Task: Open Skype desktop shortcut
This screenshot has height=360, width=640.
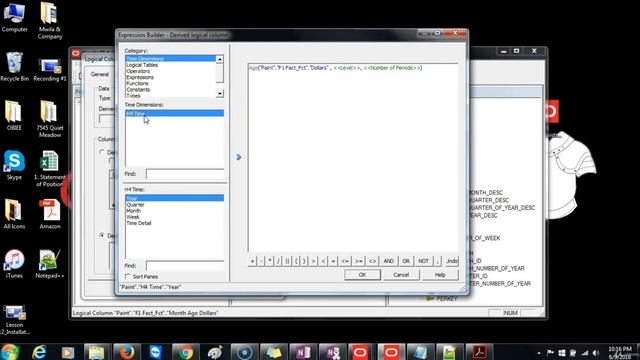Action: tap(14, 165)
